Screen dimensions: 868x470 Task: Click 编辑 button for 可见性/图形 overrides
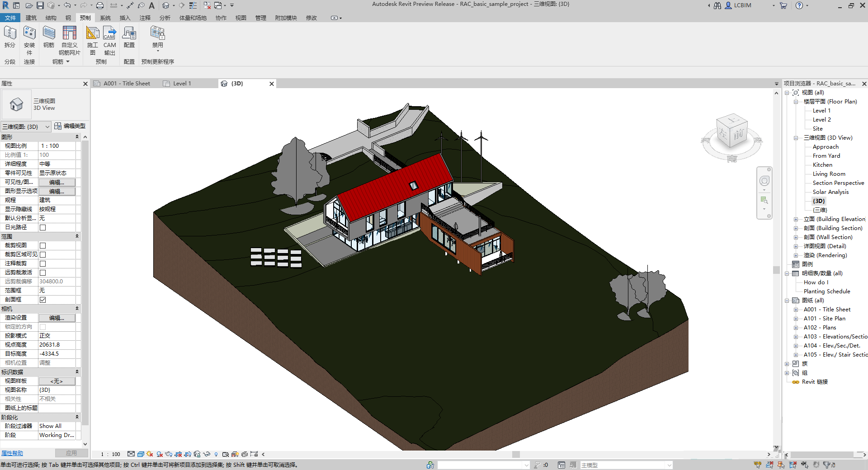pyautogui.click(x=57, y=182)
